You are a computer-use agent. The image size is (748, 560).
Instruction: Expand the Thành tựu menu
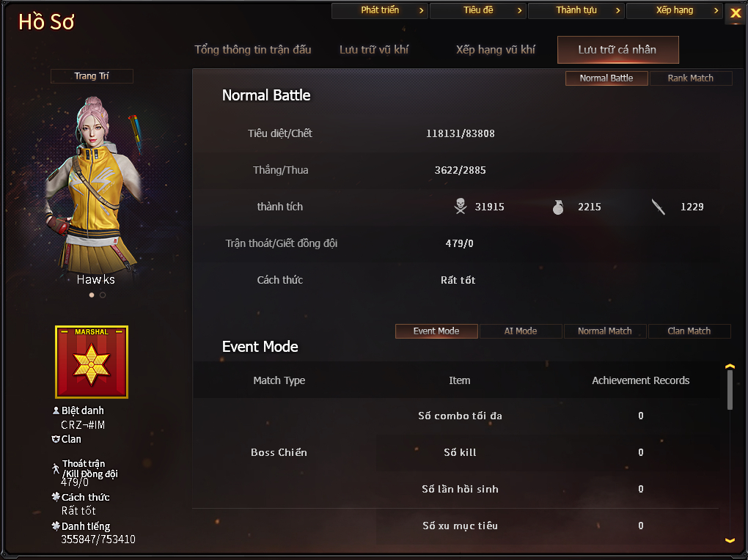click(576, 10)
